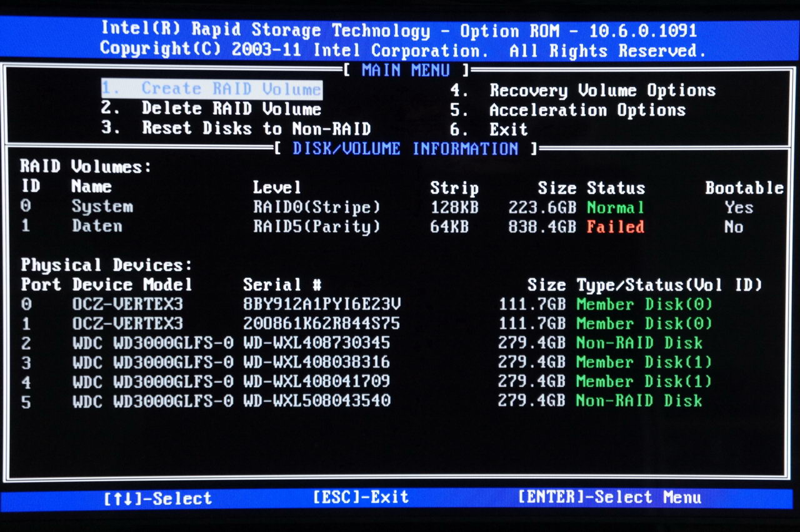Click the Select arrows hint in footer
This screenshot has width=800, height=532.
[x=158, y=498]
